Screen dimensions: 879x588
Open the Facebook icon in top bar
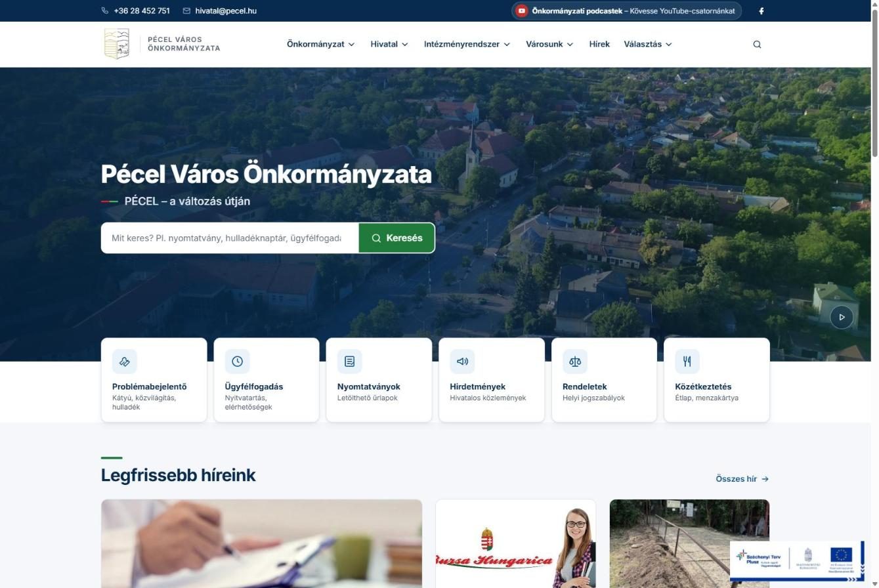(x=761, y=10)
